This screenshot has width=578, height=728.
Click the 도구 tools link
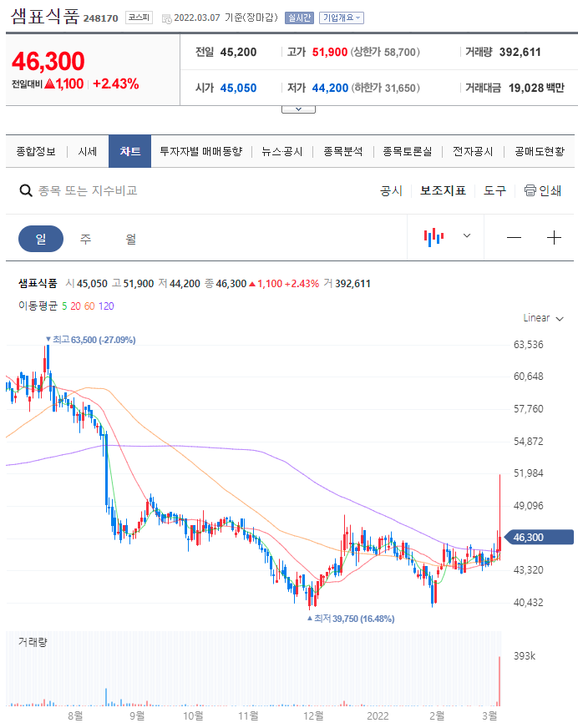coord(494,190)
